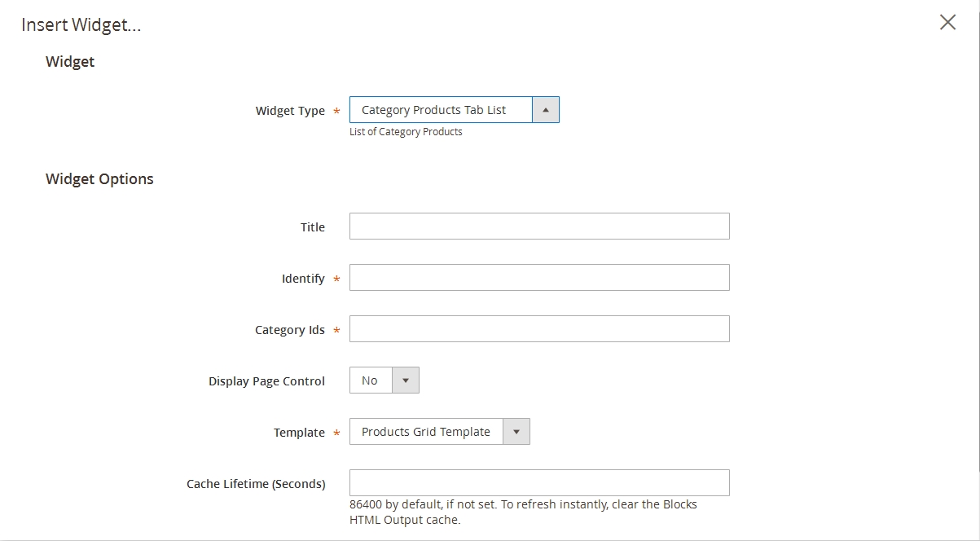Focus the Cache Lifetime (Seconds) field

(x=539, y=482)
